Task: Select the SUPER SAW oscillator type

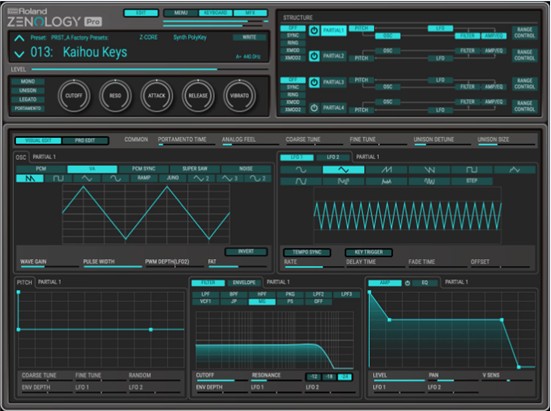Action: pos(195,169)
